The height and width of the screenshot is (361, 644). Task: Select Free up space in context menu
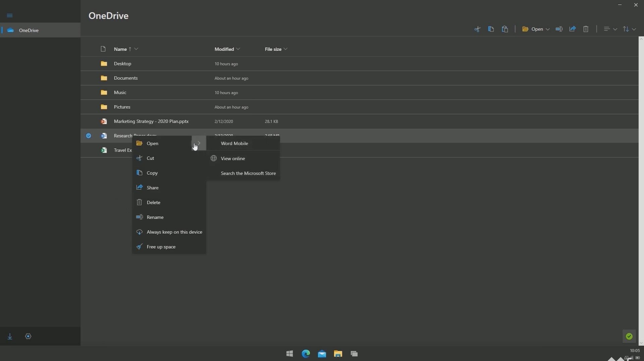(x=161, y=247)
